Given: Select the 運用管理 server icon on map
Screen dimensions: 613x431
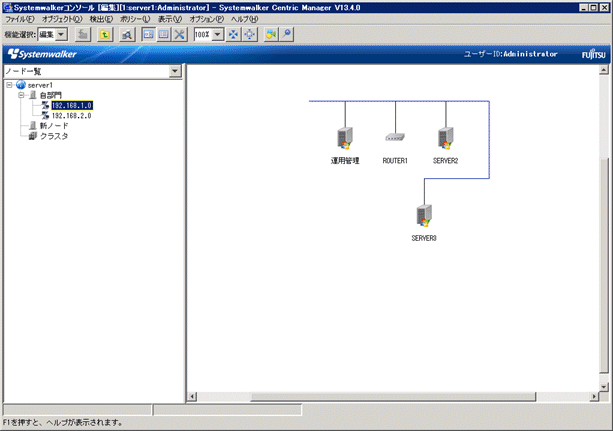Looking at the screenshot, I should click(x=345, y=138).
